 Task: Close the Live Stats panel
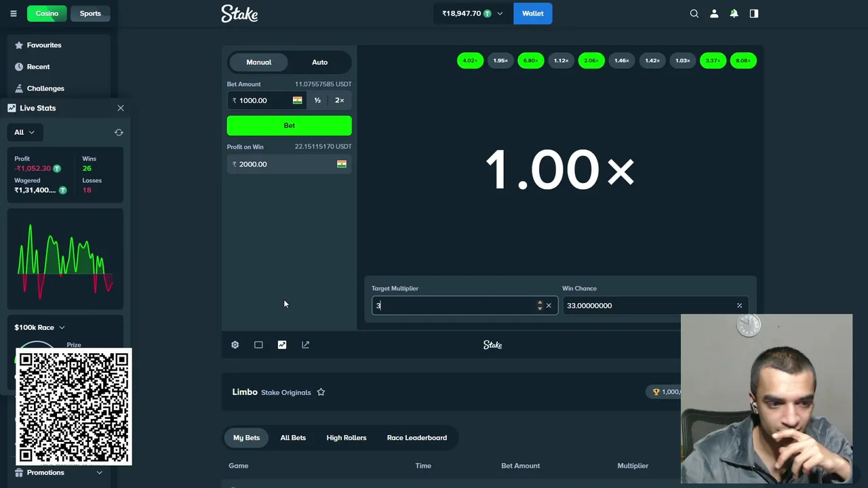(x=121, y=108)
